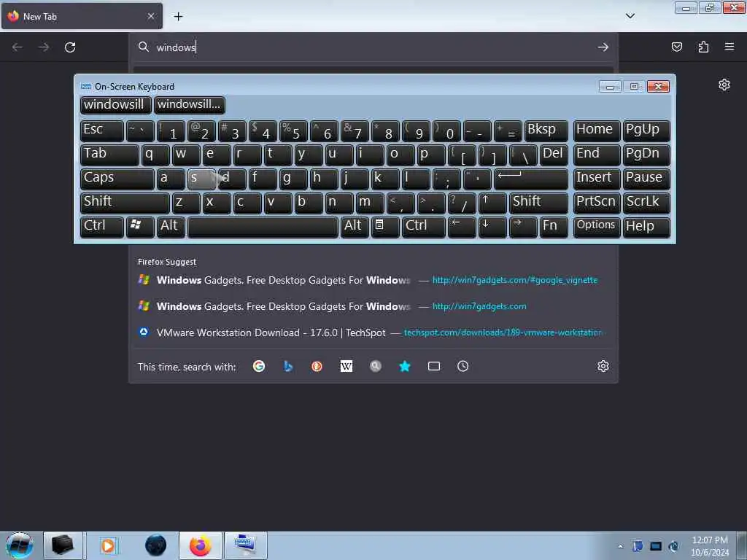Screen dimensions: 747x560
Task: Toggle left Alt key on keyboard
Action: click(171, 227)
